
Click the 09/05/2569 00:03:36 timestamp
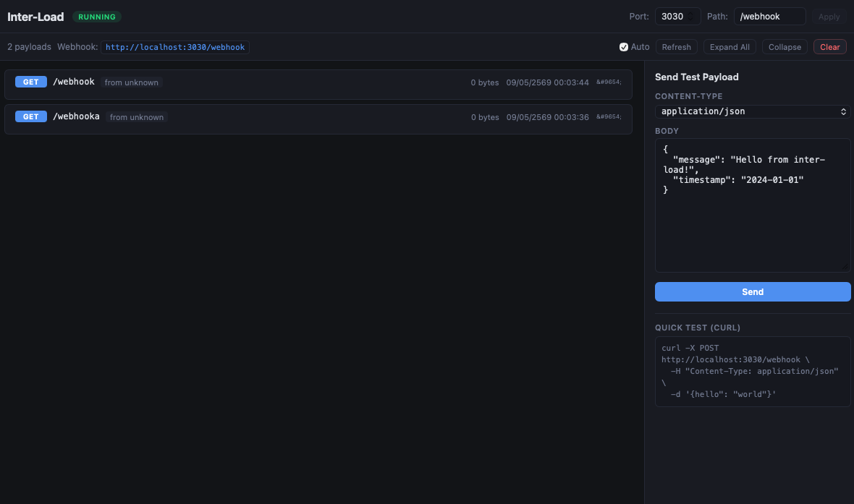tap(547, 118)
